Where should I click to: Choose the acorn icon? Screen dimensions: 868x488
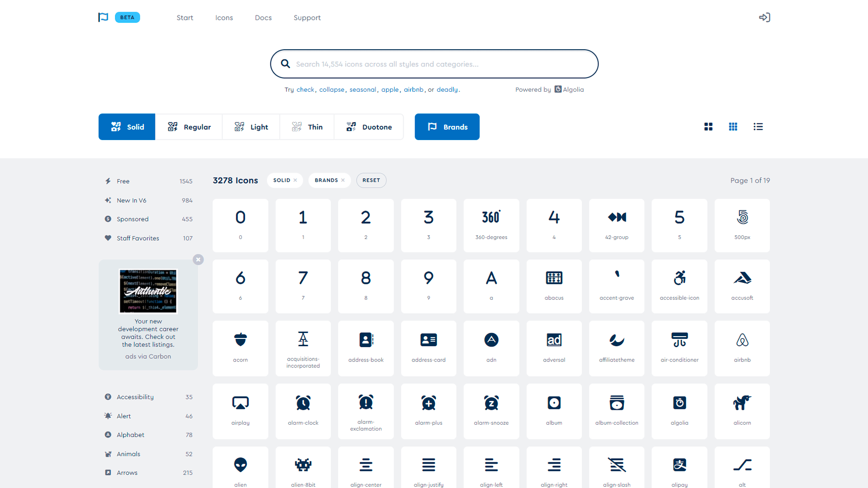tap(240, 348)
